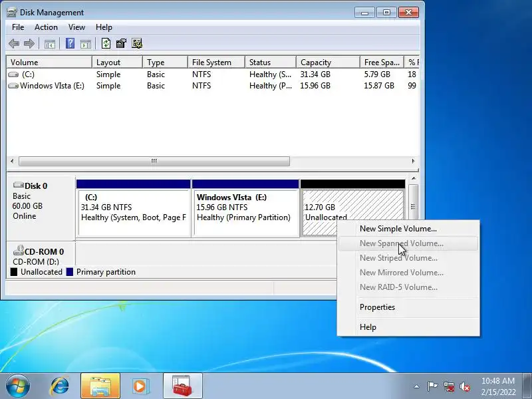The image size is (532, 399).
Task: Open the Help menu in the menu bar
Action: tap(104, 27)
